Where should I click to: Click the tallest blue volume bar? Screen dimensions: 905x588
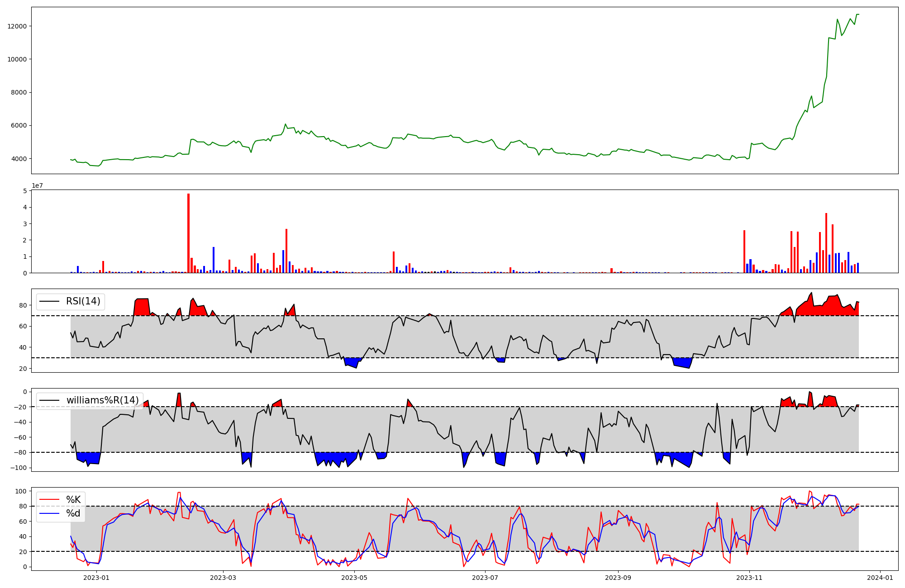pos(214,260)
